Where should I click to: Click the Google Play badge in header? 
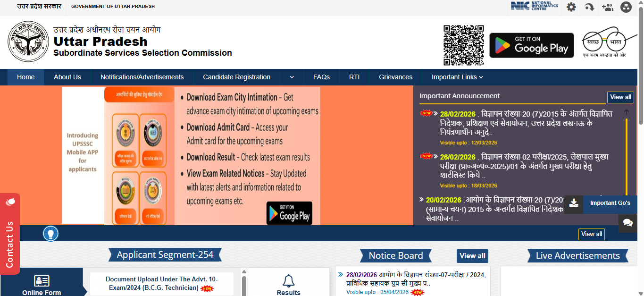pyautogui.click(x=531, y=45)
